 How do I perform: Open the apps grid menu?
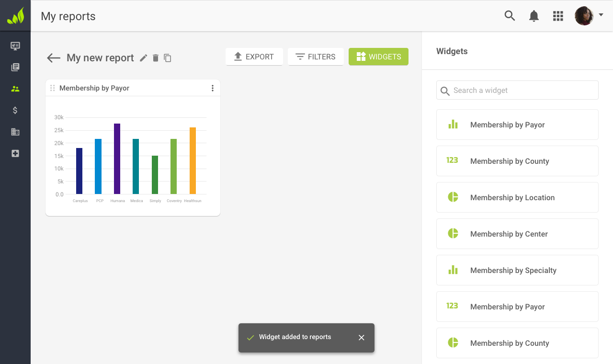pyautogui.click(x=557, y=16)
